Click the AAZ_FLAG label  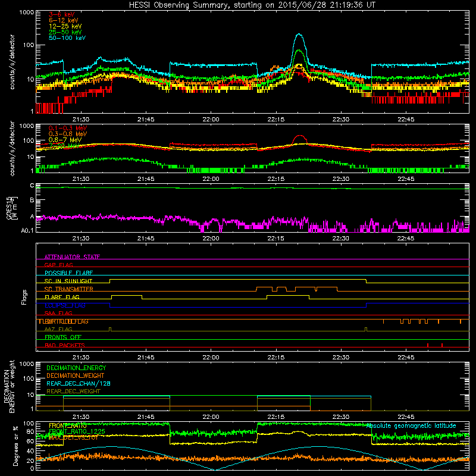[58, 329]
